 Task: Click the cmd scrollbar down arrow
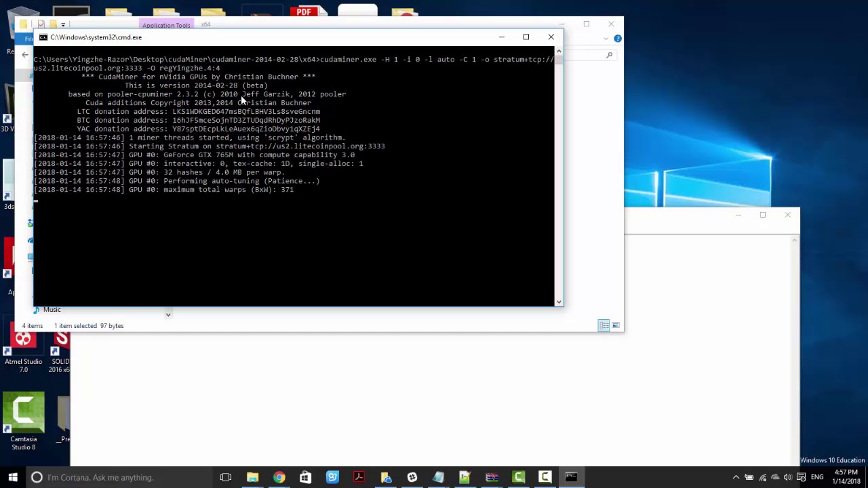(x=559, y=302)
